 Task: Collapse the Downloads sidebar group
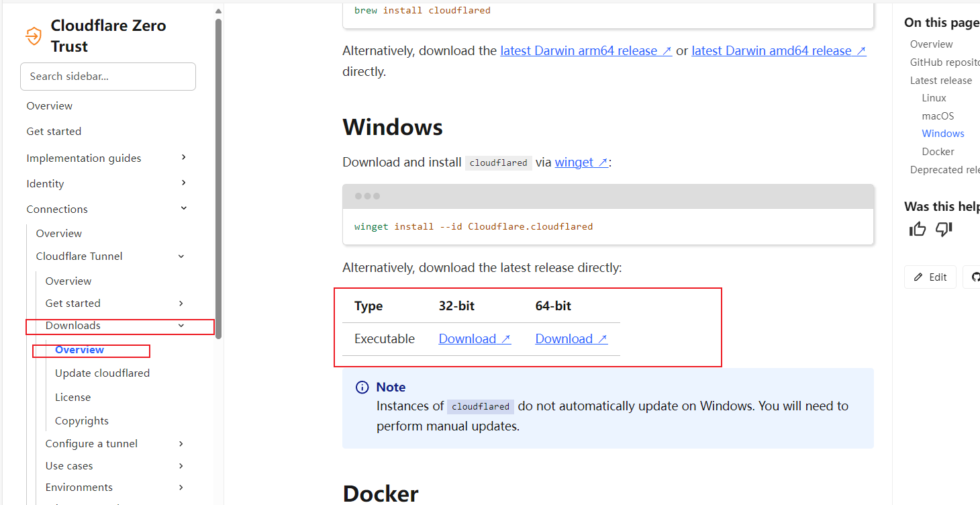click(181, 326)
